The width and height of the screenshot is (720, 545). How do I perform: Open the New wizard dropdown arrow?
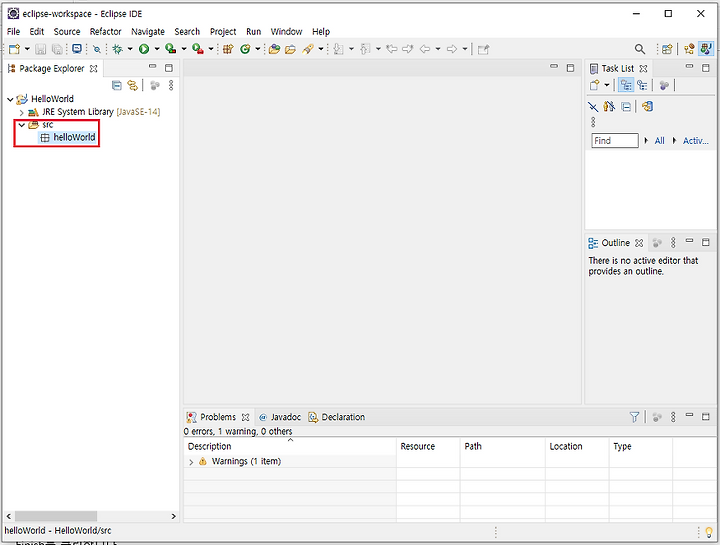[27, 49]
